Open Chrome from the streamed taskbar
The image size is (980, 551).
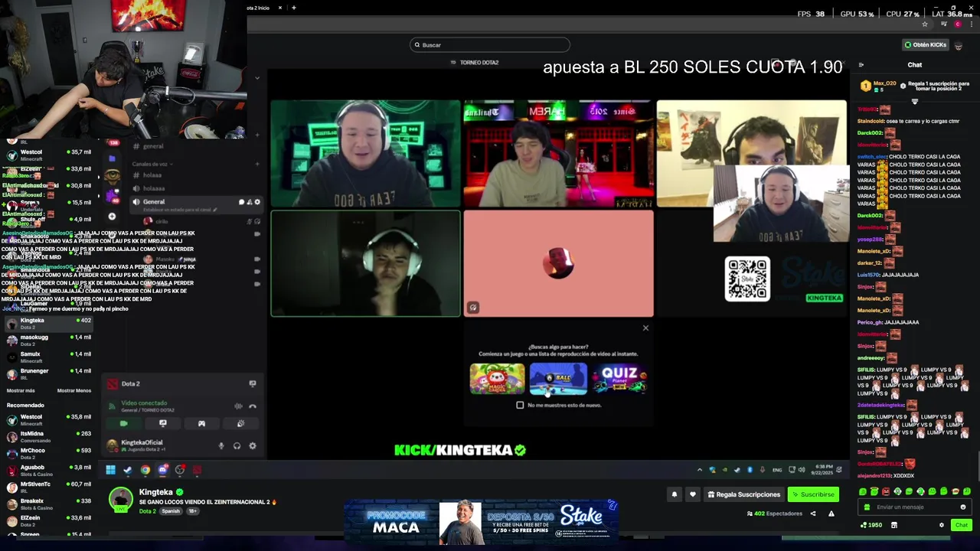[x=145, y=470]
